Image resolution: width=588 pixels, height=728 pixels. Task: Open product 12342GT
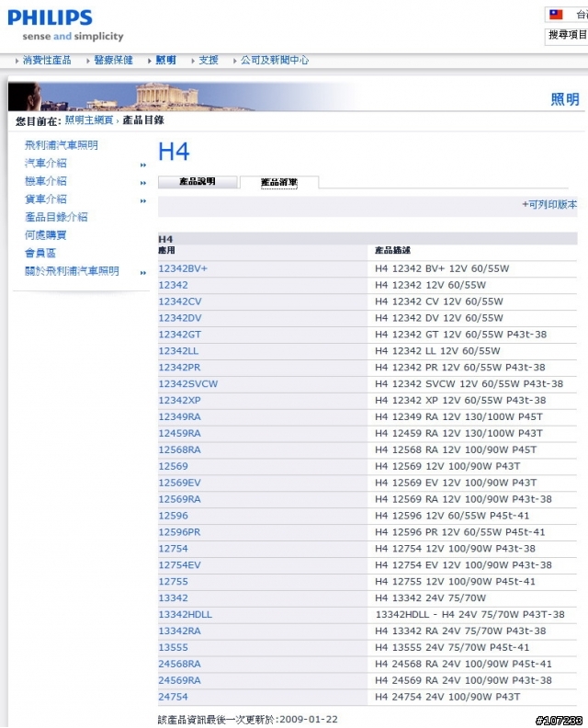click(179, 335)
